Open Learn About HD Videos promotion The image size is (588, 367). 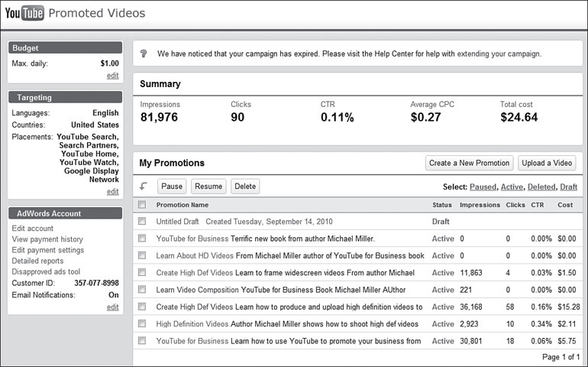pos(195,256)
